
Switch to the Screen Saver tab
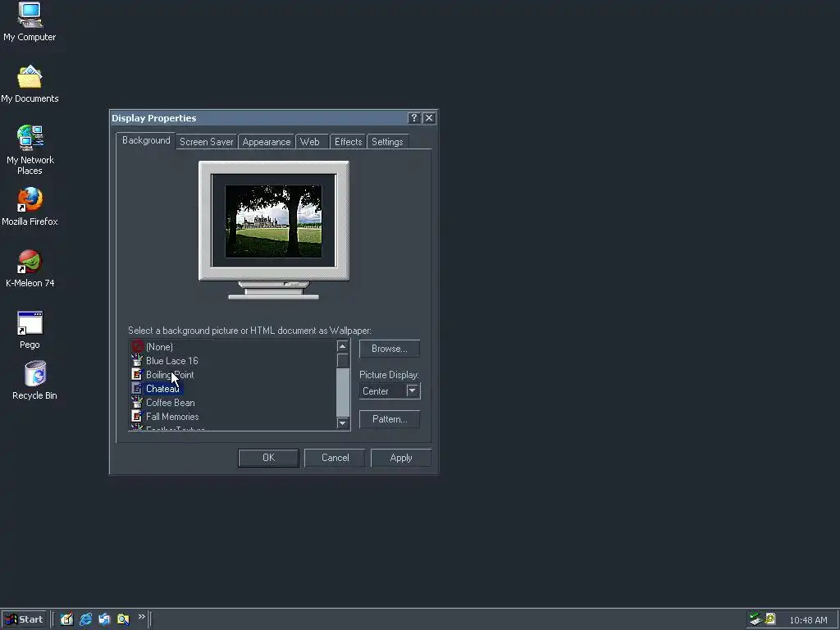[206, 142]
